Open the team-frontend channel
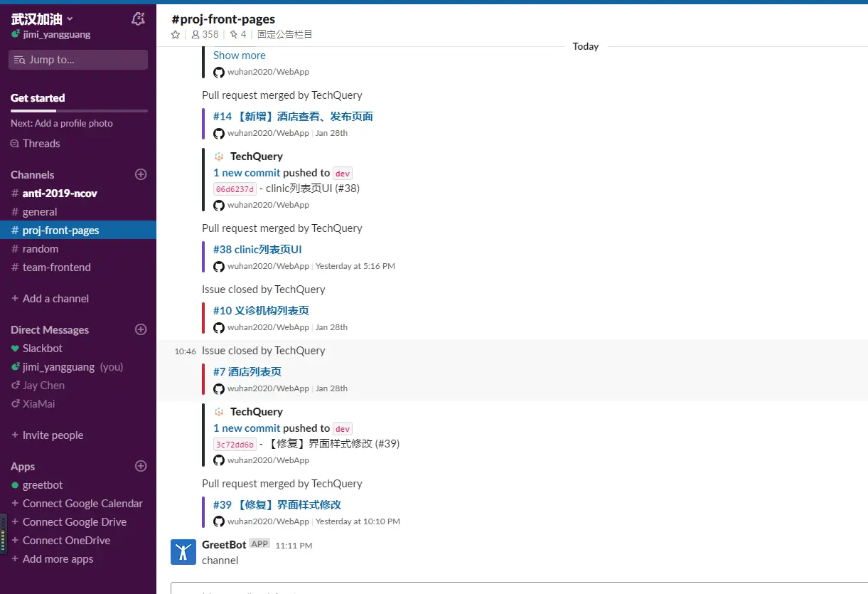 (x=78, y=267)
